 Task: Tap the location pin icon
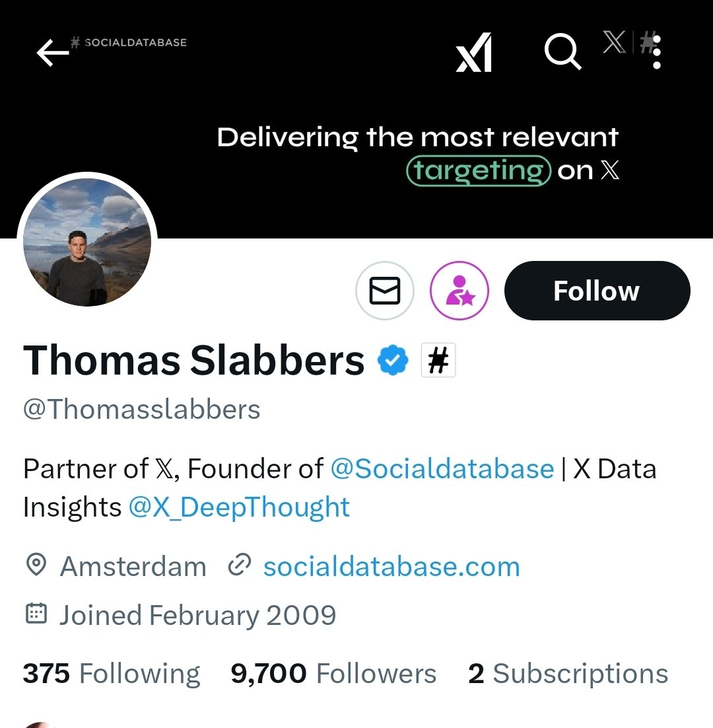36,566
